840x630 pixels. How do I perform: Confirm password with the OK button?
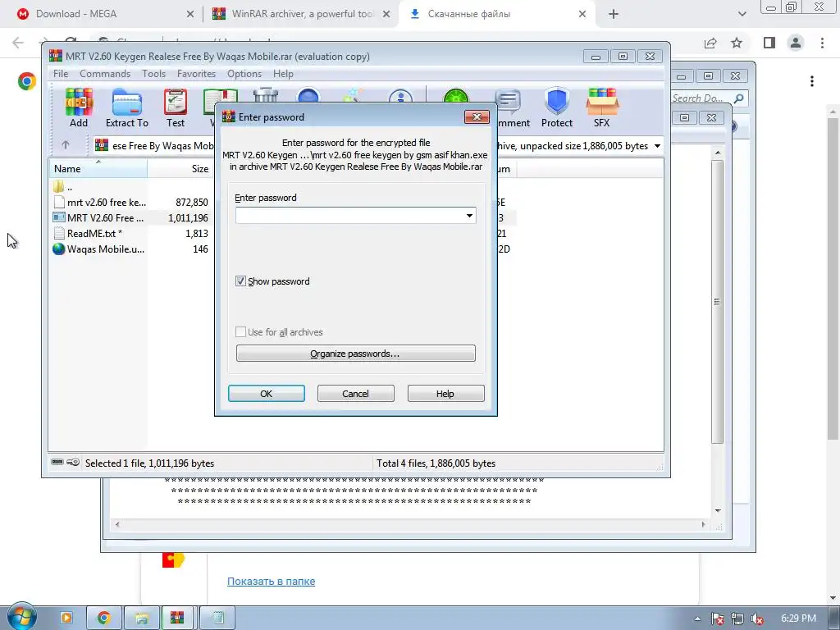pyautogui.click(x=267, y=394)
